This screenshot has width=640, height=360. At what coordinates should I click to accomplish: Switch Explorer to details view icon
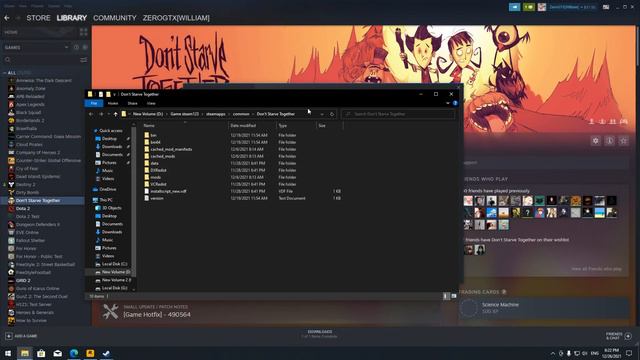pyautogui.click(x=446, y=296)
